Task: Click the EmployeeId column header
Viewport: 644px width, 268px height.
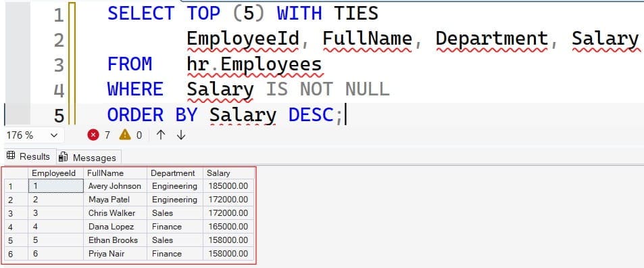Action: tap(55, 173)
